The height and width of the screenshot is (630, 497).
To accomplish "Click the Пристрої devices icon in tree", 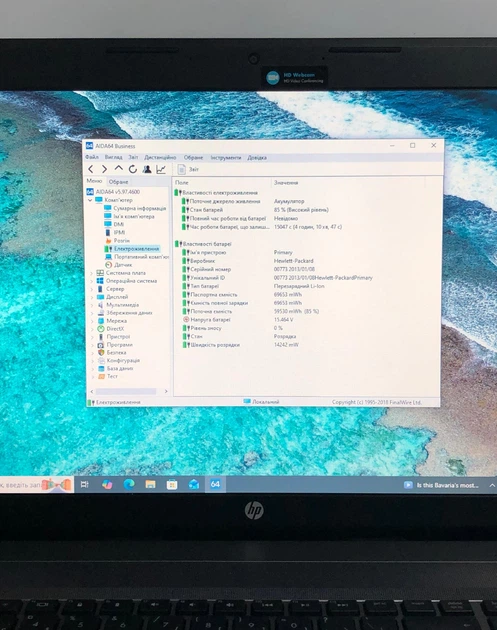I will (x=101, y=337).
